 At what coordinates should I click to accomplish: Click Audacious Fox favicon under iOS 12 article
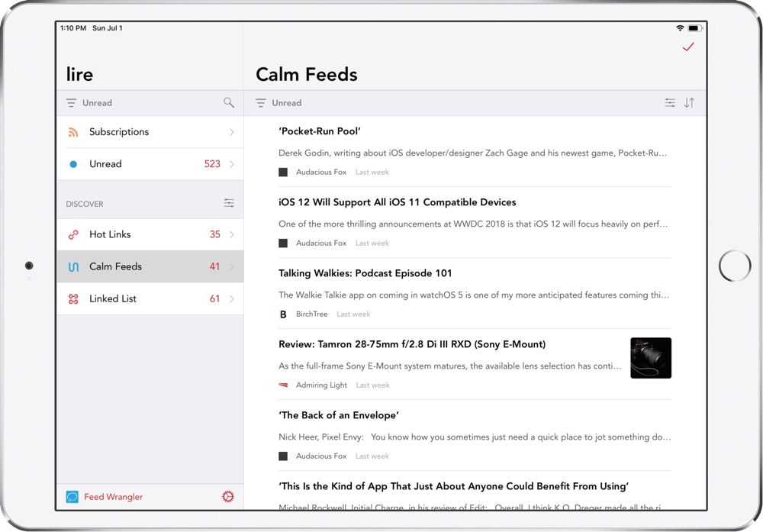283,243
